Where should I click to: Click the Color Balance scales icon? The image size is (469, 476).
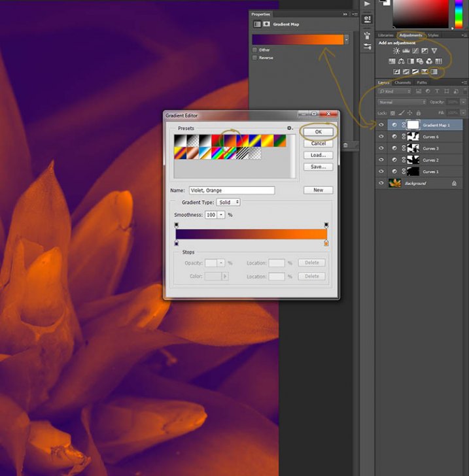(401, 61)
